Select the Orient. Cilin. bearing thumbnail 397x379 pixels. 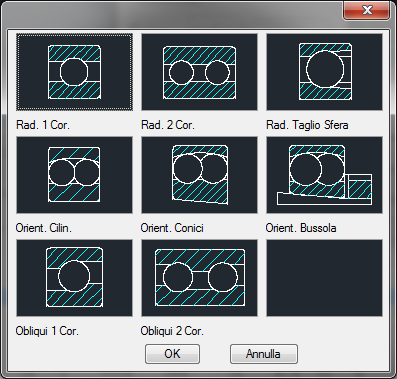pos(74,175)
